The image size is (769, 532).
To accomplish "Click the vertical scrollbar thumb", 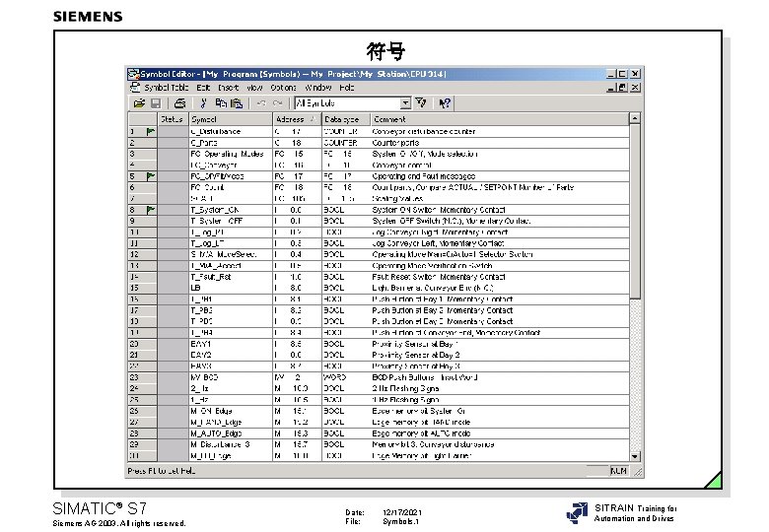I will 635,211.
